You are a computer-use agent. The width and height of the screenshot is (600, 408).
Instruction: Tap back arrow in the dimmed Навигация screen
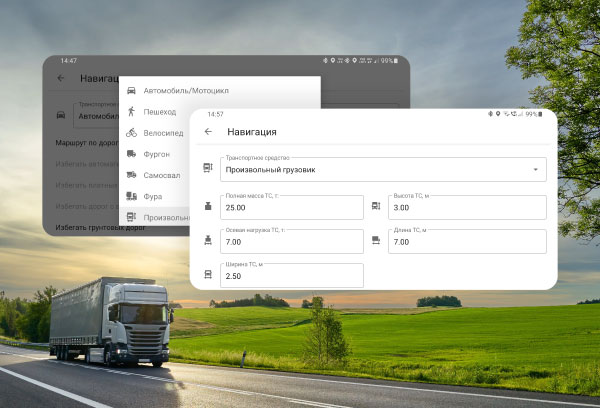(61, 78)
